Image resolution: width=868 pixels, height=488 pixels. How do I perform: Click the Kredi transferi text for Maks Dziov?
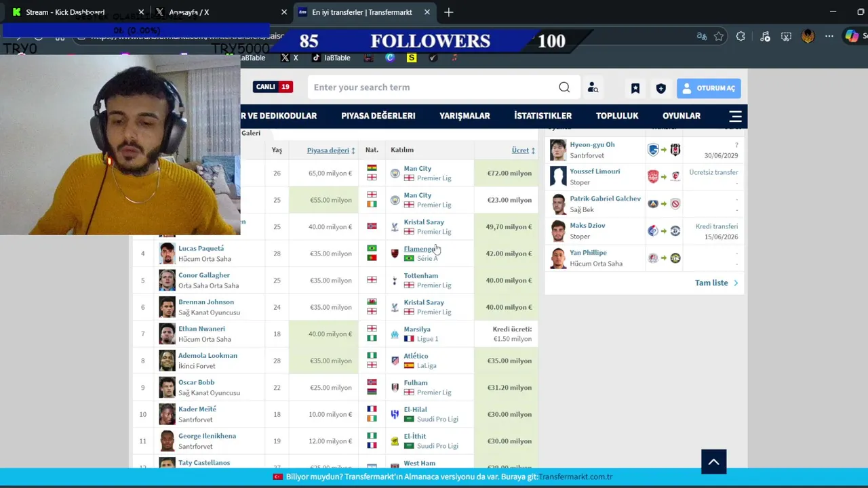716,226
